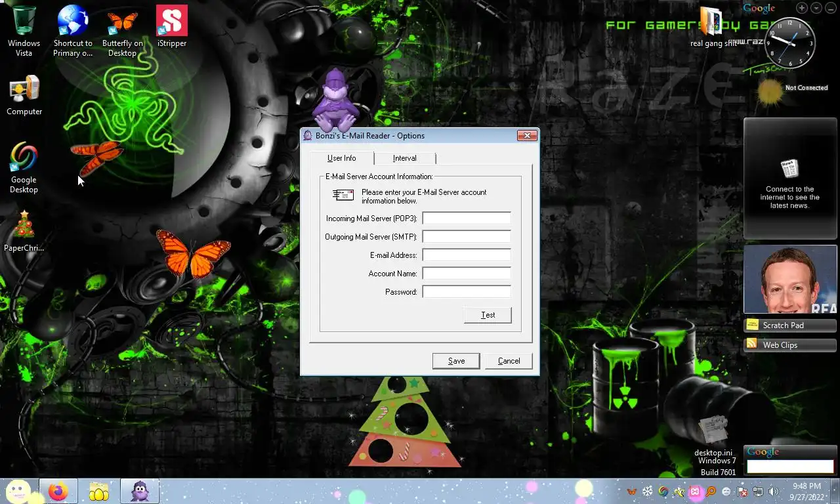840x504 pixels.
Task: Click the volume speaker tray icon
Action: click(x=774, y=492)
